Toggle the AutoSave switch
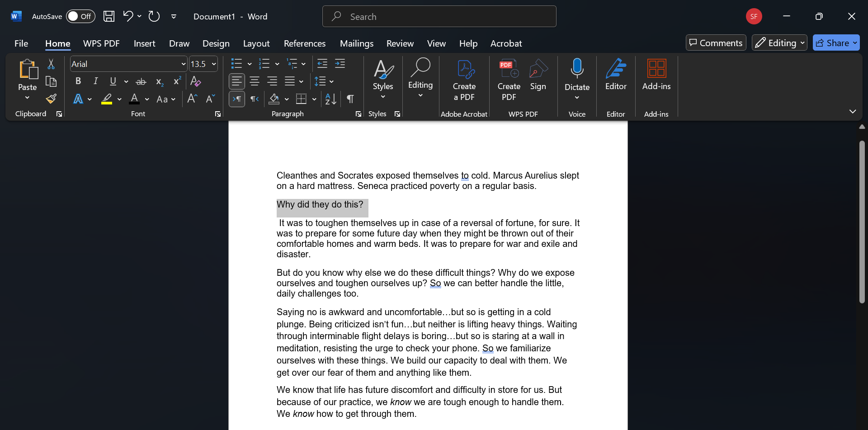The image size is (868, 430). (80, 16)
